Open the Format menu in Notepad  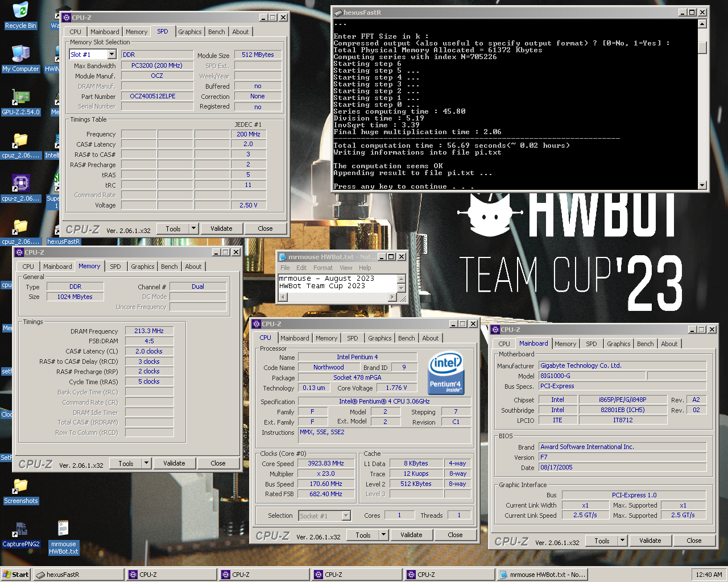(323, 268)
